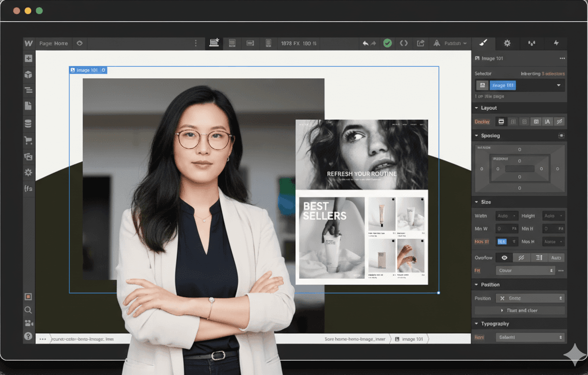Select the Image 101 selector tag
This screenshot has height=375, width=588.
click(x=502, y=85)
